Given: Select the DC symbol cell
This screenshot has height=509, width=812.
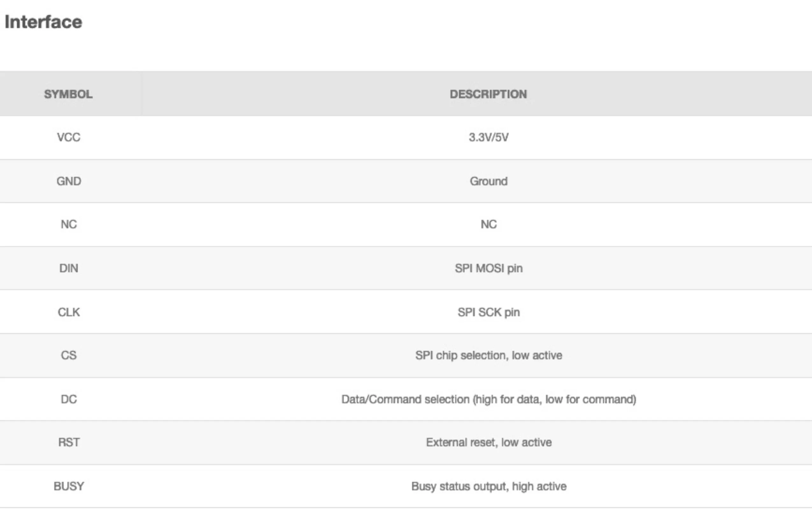Looking at the screenshot, I should [x=69, y=399].
